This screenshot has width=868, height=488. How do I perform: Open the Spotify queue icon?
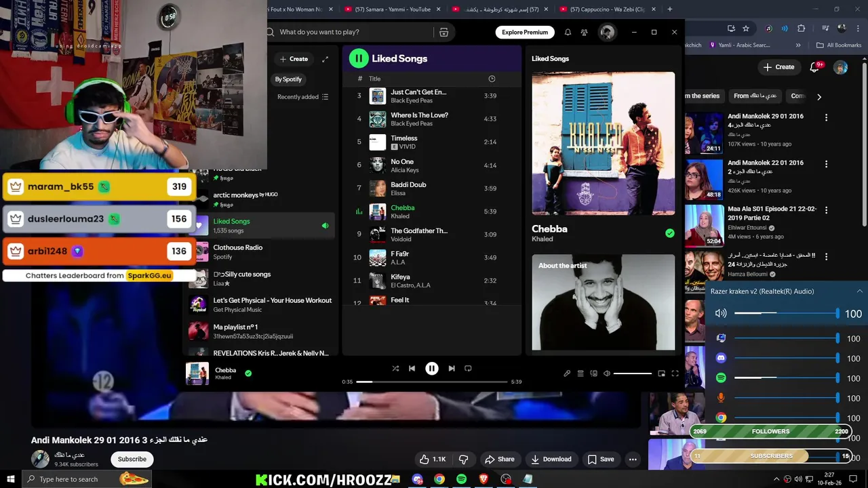[580, 373]
